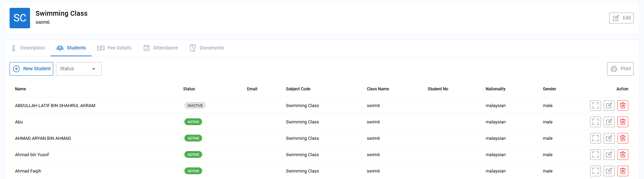Print the students list
Viewport: 644px width, 179px height.
620,69
